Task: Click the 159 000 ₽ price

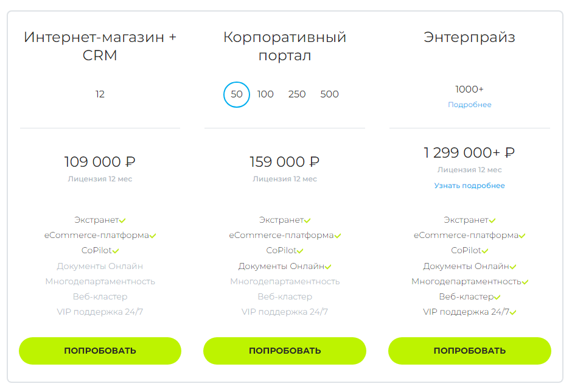Action: point(284,162)
